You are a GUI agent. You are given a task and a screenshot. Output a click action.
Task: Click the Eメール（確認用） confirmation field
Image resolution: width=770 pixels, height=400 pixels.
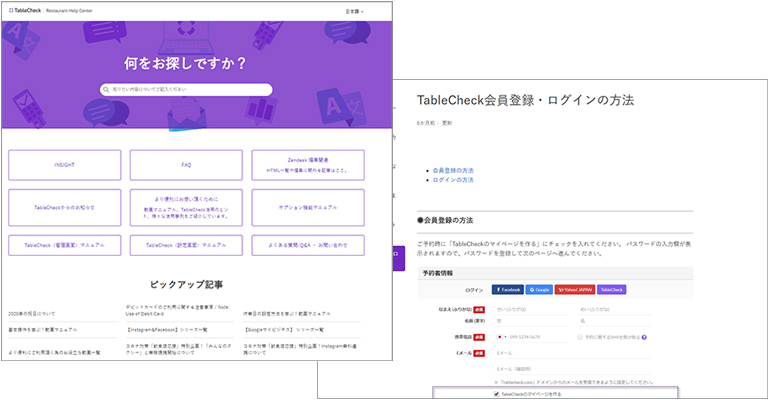click(573, 369)
